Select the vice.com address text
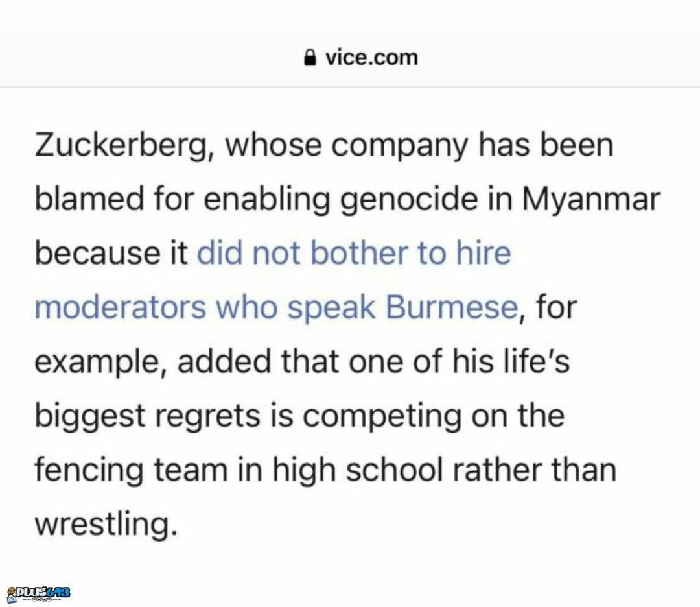This screenshot has height=607, width=700. coord(371,58)
